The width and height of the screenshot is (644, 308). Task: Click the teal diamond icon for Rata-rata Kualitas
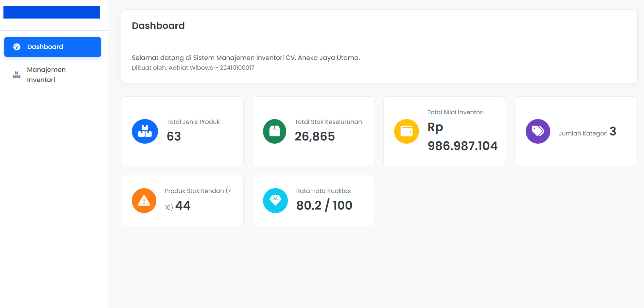click(275, 200)
